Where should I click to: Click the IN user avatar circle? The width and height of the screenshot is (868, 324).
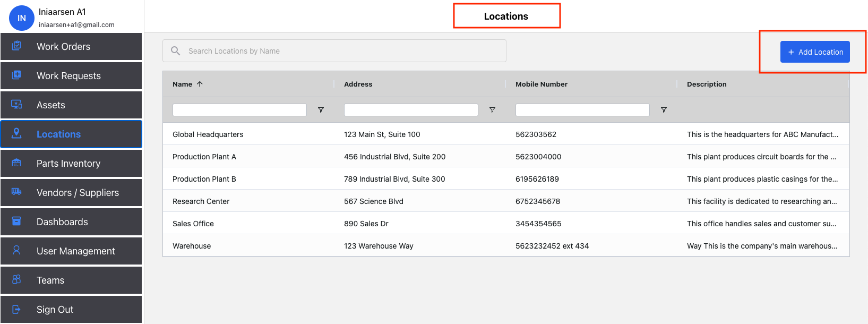point(22,18)
